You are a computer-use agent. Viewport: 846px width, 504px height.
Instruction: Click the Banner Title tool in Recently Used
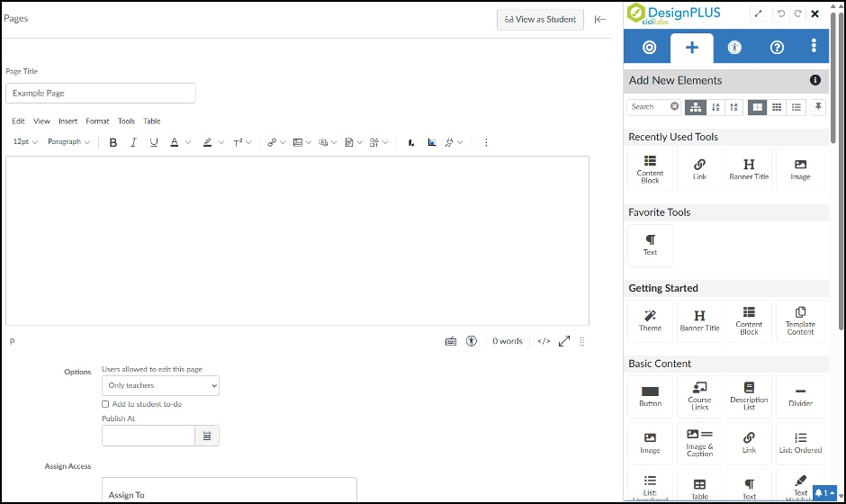[x=749, y=169]
